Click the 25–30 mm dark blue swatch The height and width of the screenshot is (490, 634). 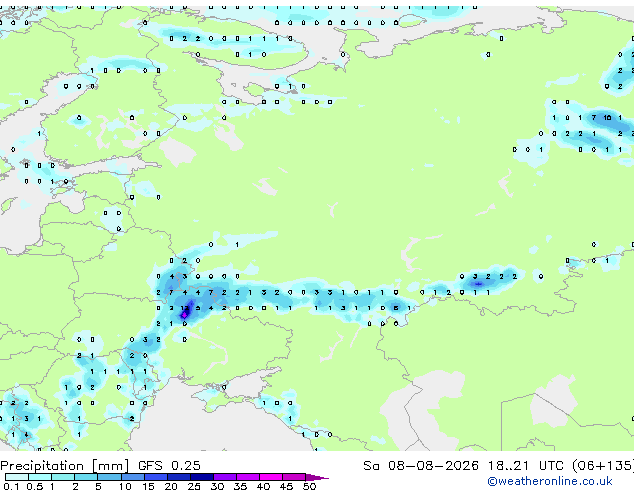point(201,477)
